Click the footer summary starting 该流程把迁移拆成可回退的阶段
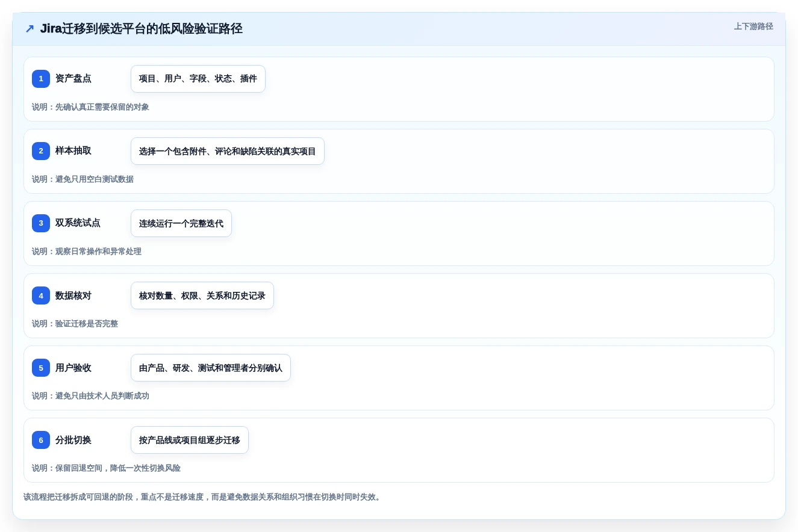The image size is (798, 532). (x=204, y=497)
